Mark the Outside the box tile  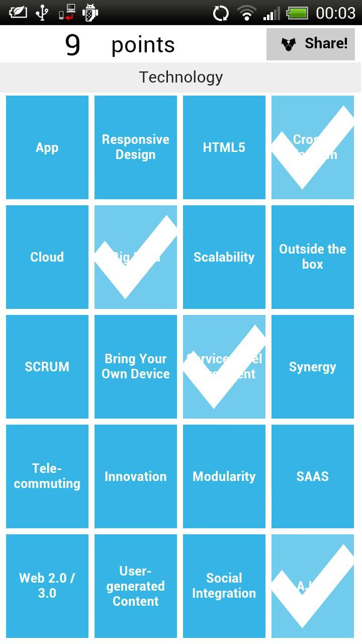click(x=312, y=257)
